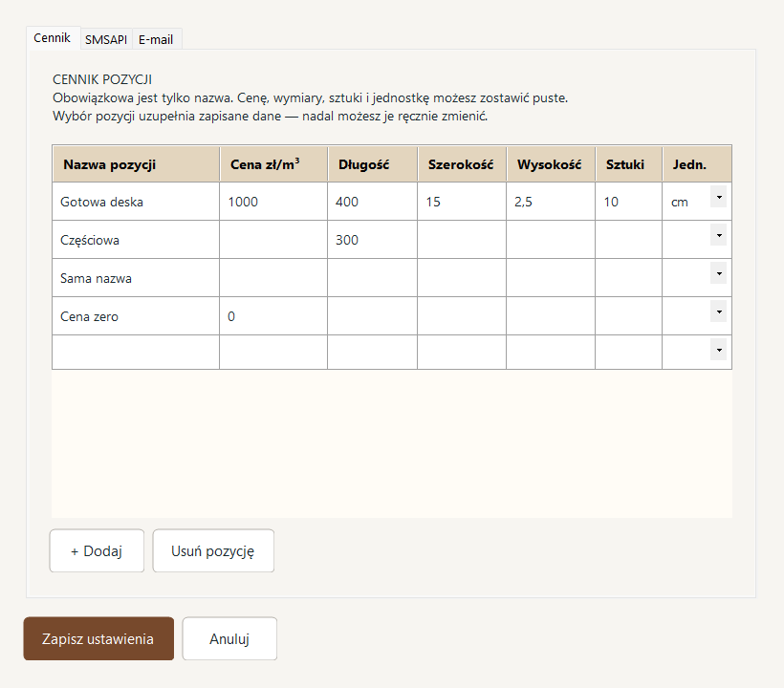Select the Gotowa deska name cell
Viewport: 784px width, 688px height.
(x=136, y=202)
